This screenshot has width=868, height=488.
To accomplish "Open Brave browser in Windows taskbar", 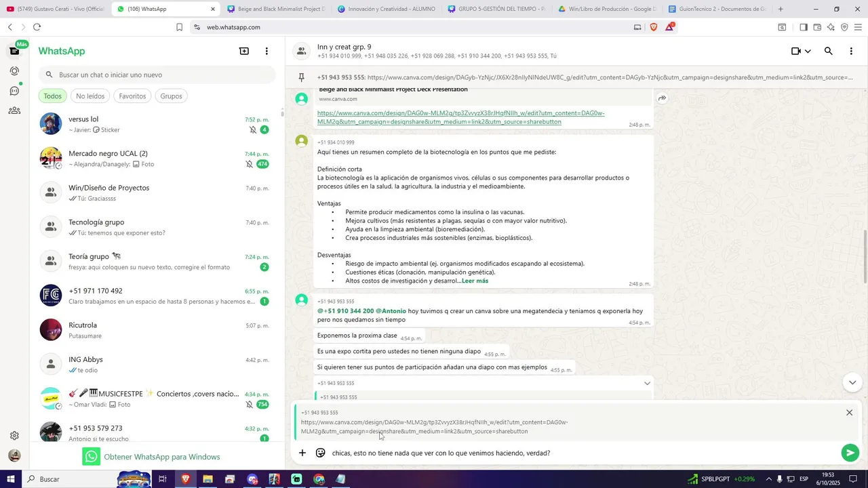I will point(185,479).
